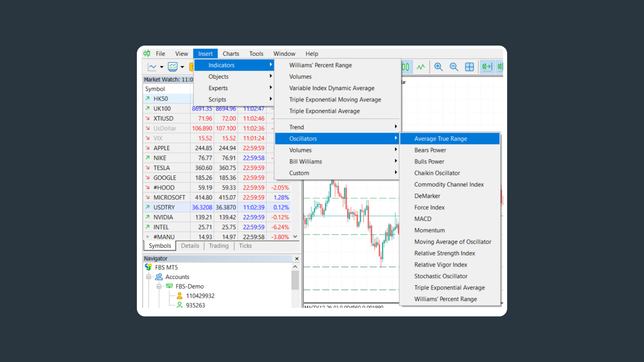Toggle the chart auto scroll icon
Screen dimensions: 644x362
(x=487, y=67)
